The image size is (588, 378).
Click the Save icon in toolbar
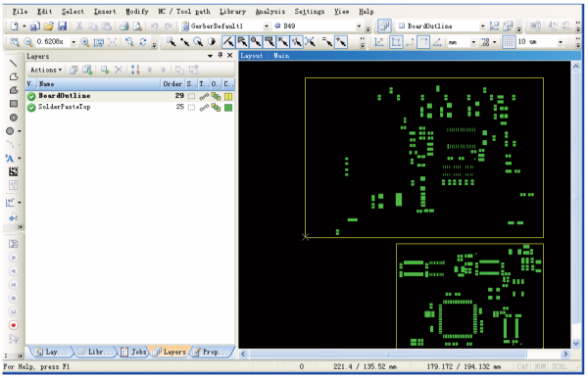click(62, 25)
